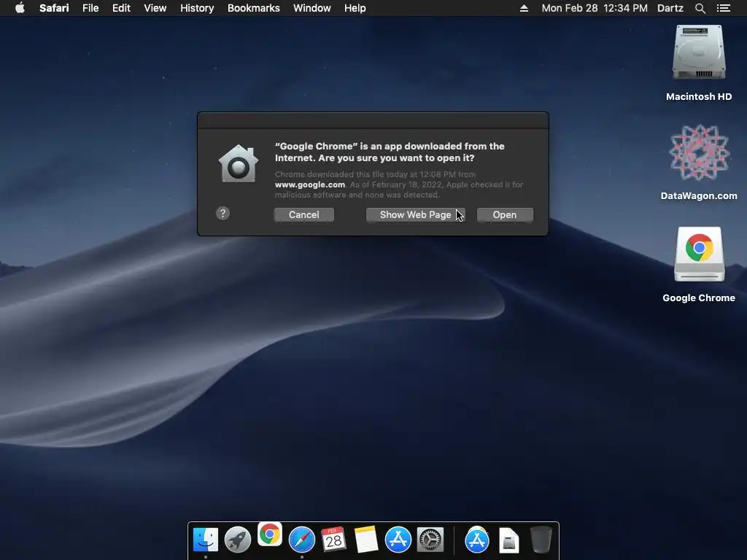Open Notification Center list icon
Image resolution: width=747 pixels, height=560 pixels.
(724, 8)
